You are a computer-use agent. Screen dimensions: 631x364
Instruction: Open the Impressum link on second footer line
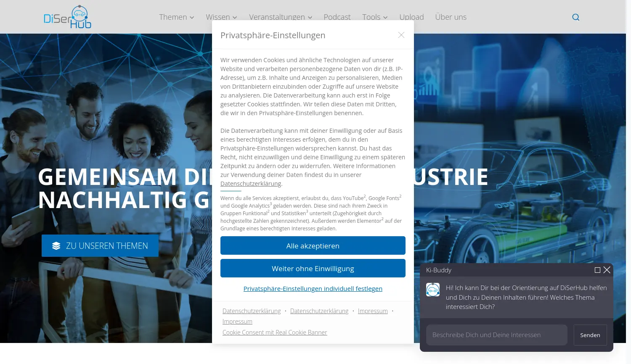[237, 322]
